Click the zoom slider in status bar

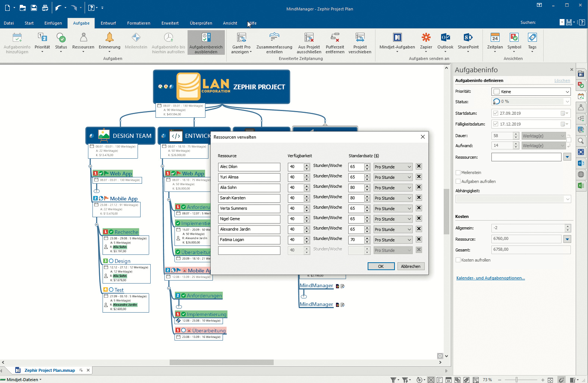pyautogui.click(x=516, y=380)
